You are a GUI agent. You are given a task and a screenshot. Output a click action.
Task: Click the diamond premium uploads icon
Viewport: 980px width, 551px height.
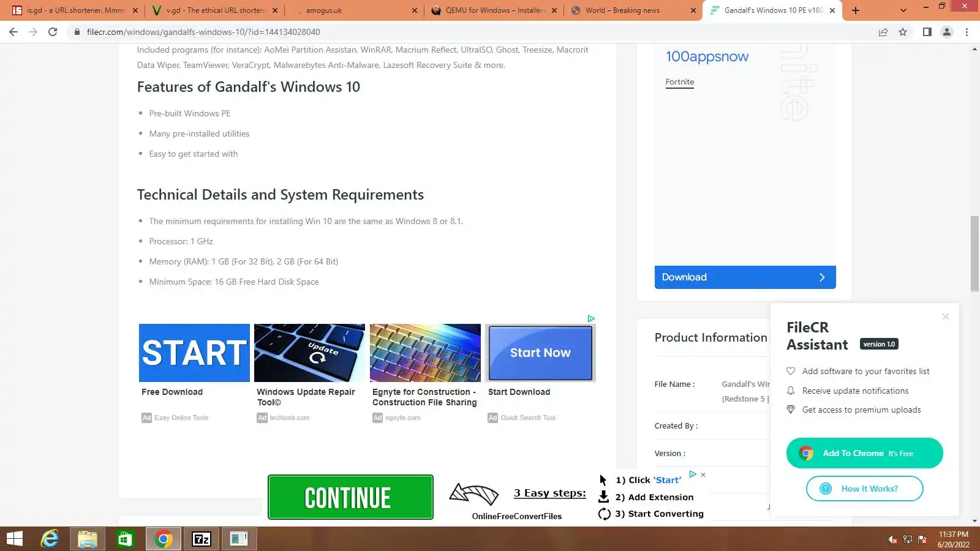tap(791, 410)
